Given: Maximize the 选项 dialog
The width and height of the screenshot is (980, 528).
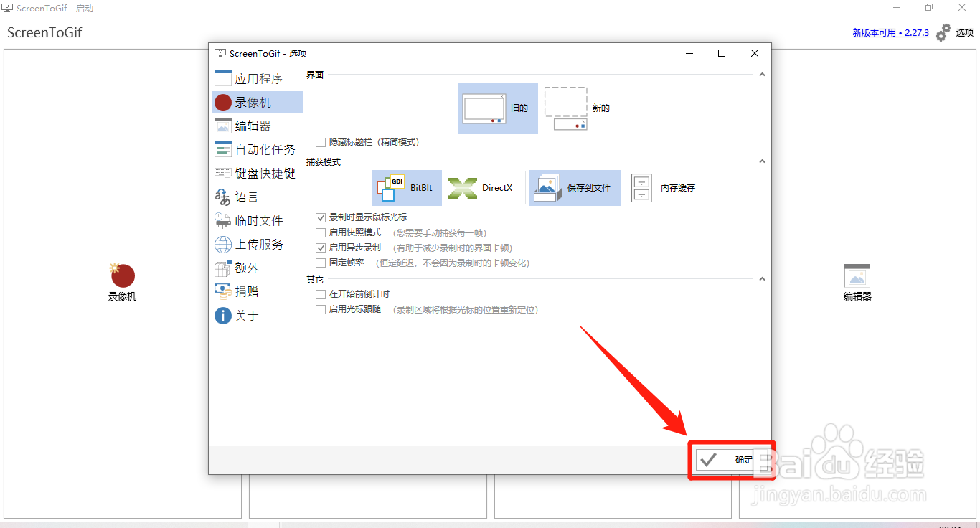Looking at the screenshot, I should [x=722, y=53].
